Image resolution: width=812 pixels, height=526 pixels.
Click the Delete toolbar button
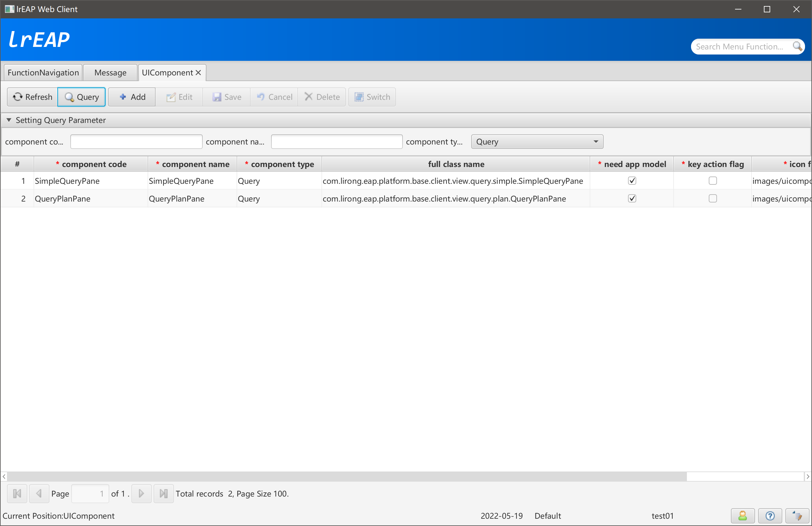(322, 97)
